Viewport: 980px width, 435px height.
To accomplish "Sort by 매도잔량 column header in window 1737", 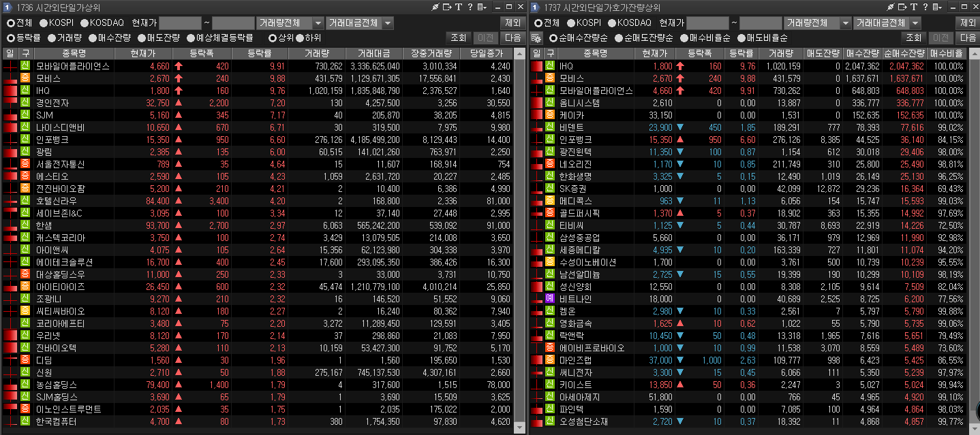I will click(x=823, y=53).
